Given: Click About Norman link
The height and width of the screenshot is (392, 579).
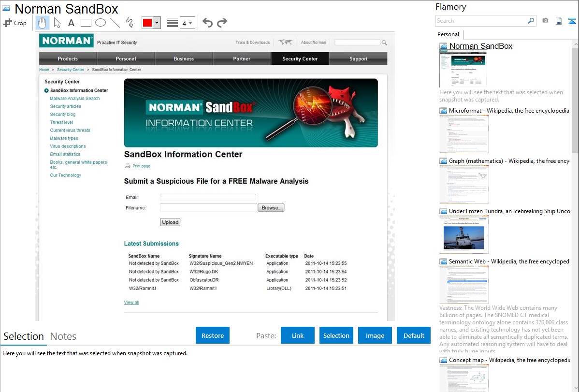Looking at the screenshot, I should pos(314,43).
